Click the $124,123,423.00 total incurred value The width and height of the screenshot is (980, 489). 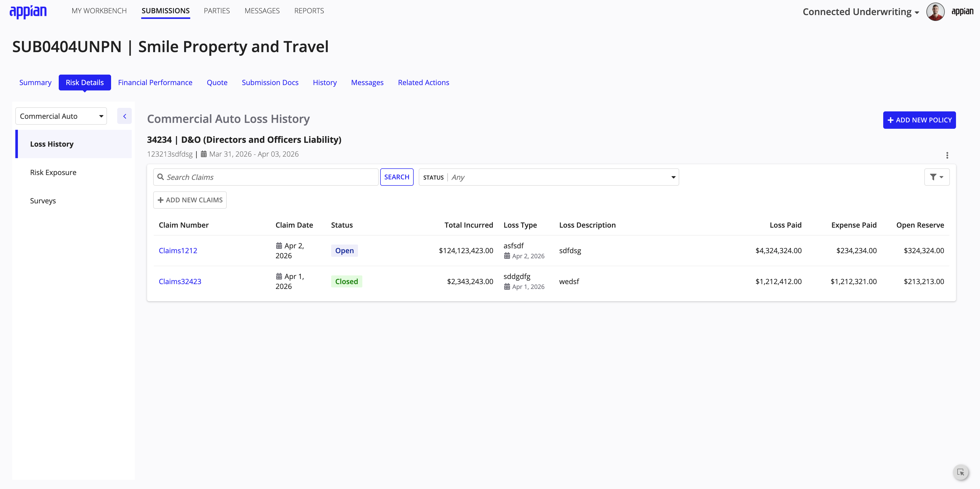point(466,250)
